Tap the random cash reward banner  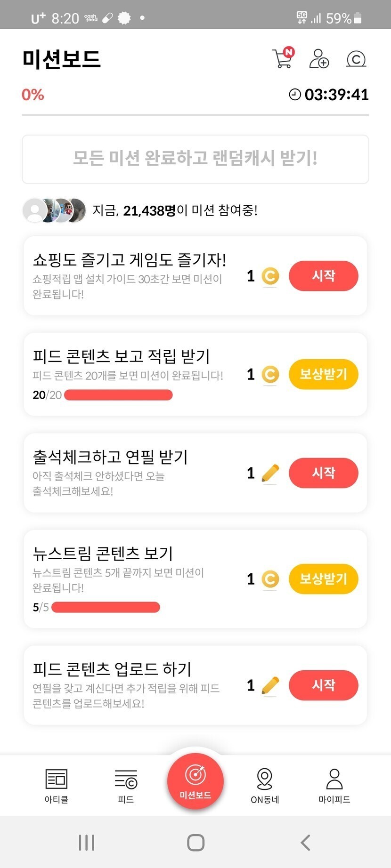[x=195, y=159]
